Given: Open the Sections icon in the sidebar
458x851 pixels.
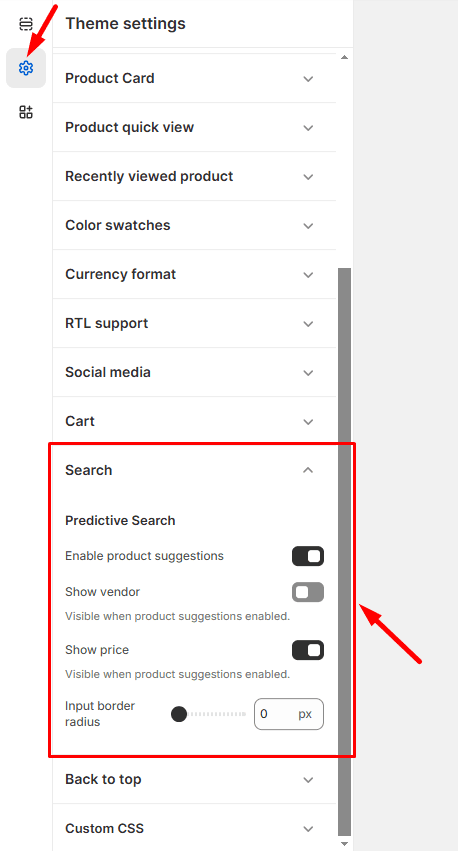Looking at the screenshot, I should 26,24.
